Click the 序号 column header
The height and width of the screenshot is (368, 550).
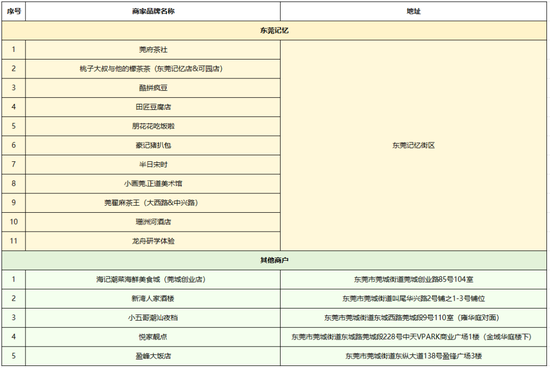click(14, 11)
